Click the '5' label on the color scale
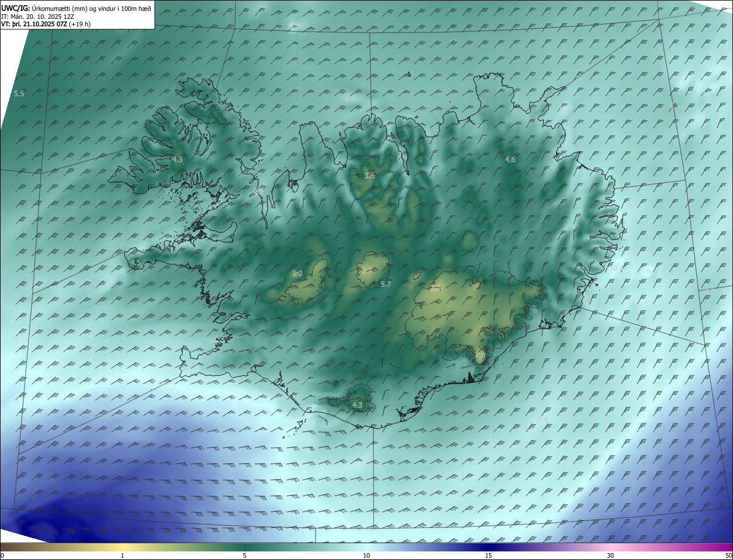Screen dimensions: 733x560 pos(245,555)
